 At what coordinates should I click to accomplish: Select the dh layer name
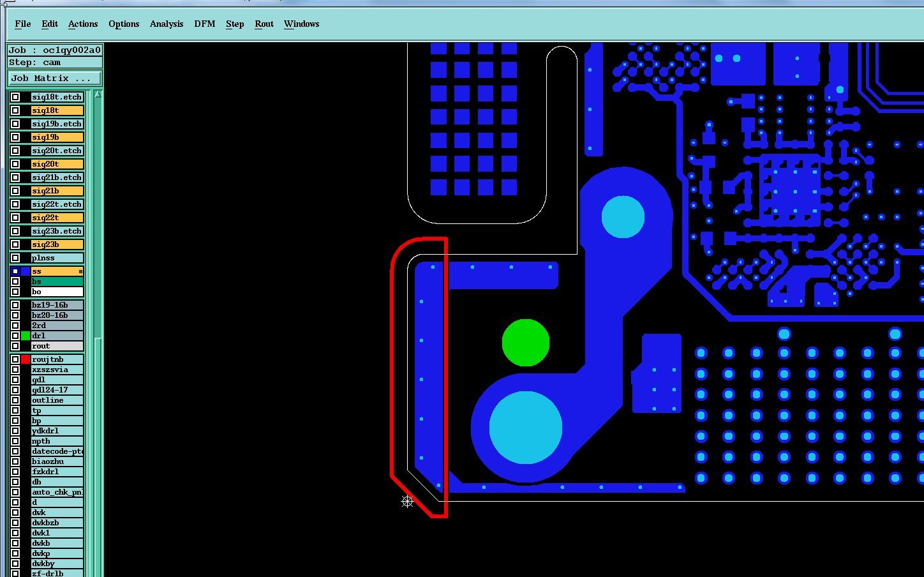(57, 482)
